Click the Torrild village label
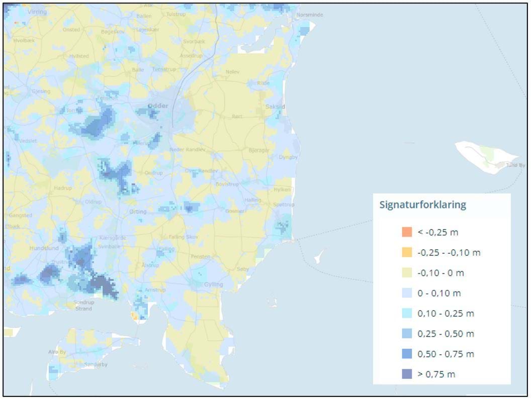The height and width of the screenshot is (399, 532). coord(75,110)
